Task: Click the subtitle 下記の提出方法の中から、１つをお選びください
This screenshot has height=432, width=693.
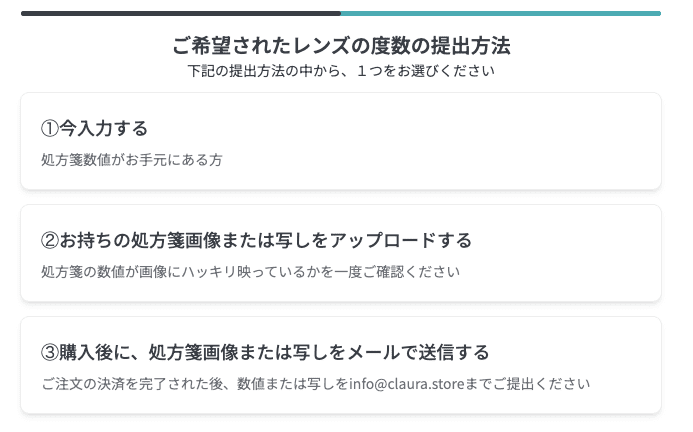Action: pos(341,71)
